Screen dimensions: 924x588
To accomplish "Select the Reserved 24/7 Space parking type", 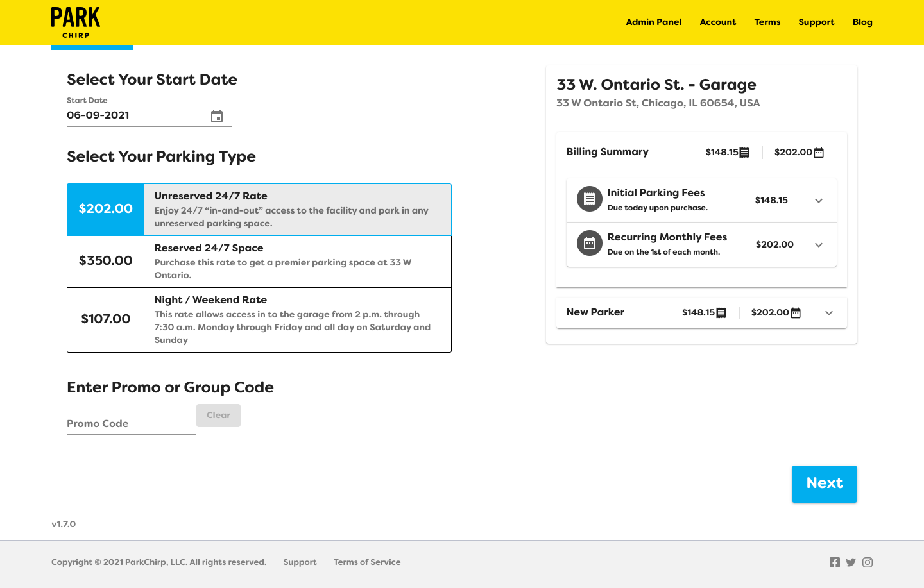I will pyautogui.click(x=259, y=261).
